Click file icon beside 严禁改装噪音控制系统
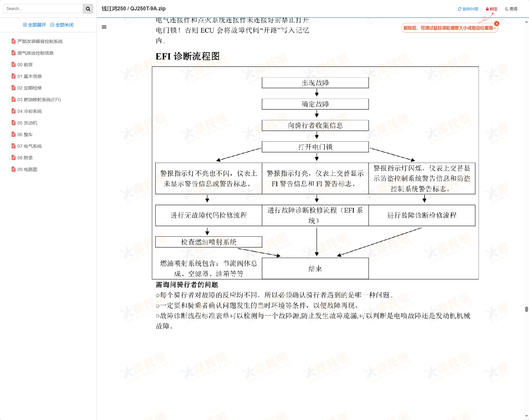Viewport: 529px width, 420px height. (x=14, y=41)
